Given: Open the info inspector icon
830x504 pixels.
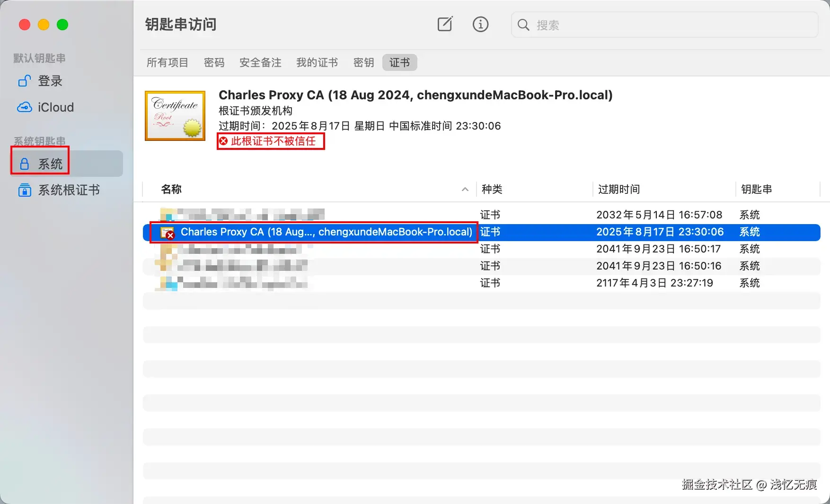Looking at the screenshot, I should coord(480,24).
